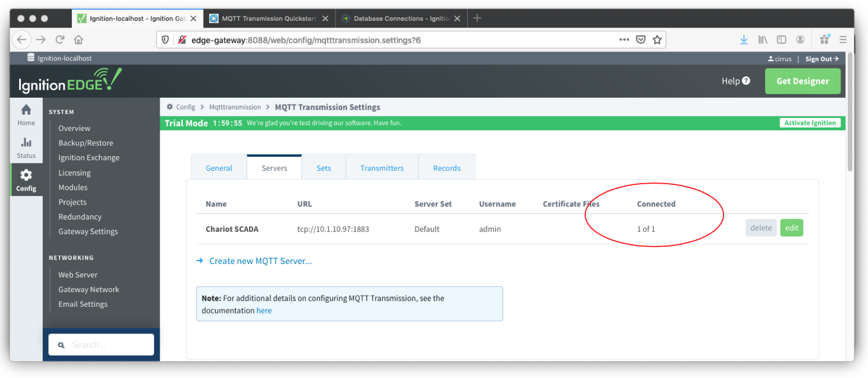Close the Ignition-localhost browser tab

tap(193, 19)
